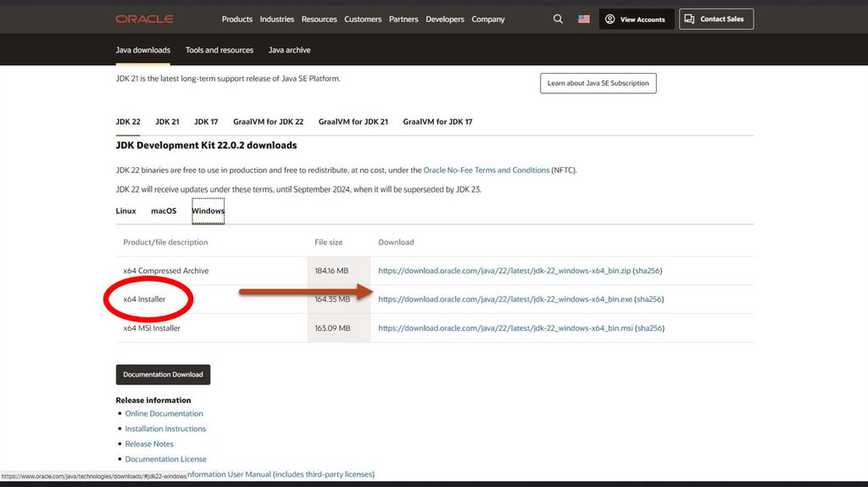Click the Download column header
The width and height of the screenshot is (868, 487).
tap(396, 242)
